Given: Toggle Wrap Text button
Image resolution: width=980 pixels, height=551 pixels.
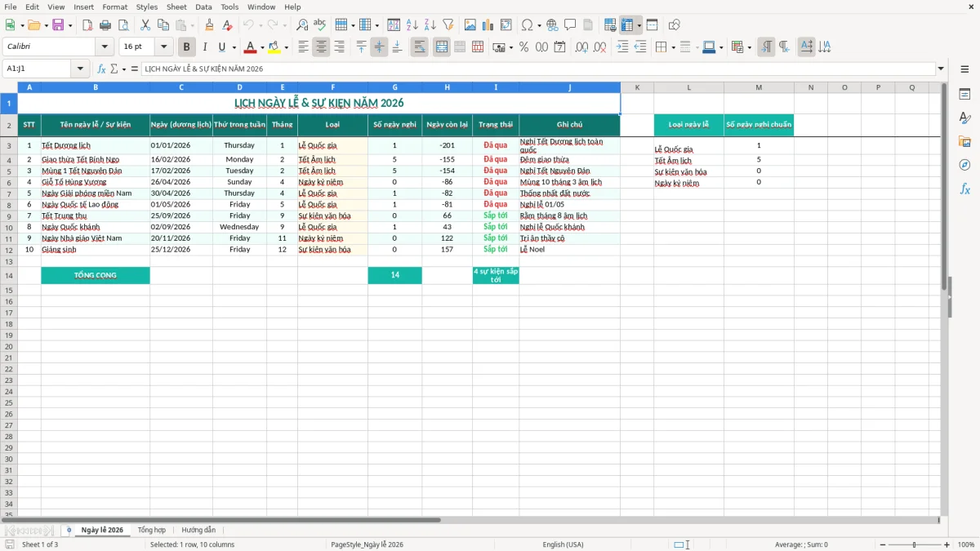Looking at the screenshot, I should coord(420,47).
